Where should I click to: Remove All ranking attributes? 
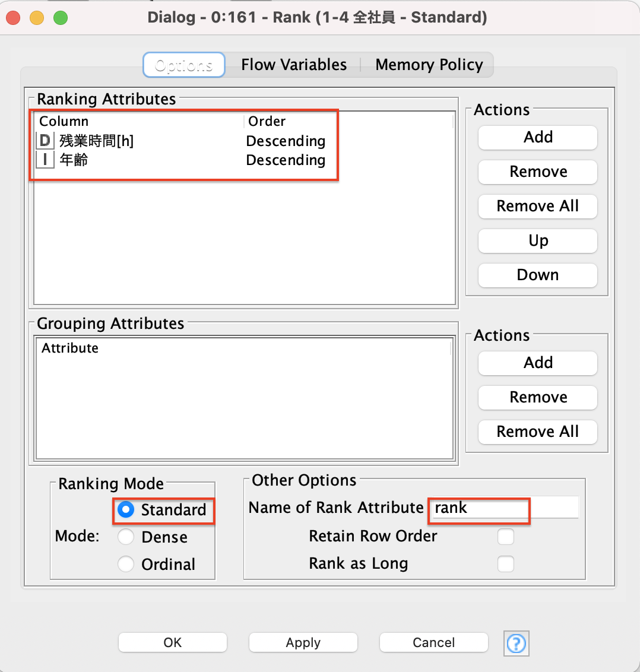[538, 206]
